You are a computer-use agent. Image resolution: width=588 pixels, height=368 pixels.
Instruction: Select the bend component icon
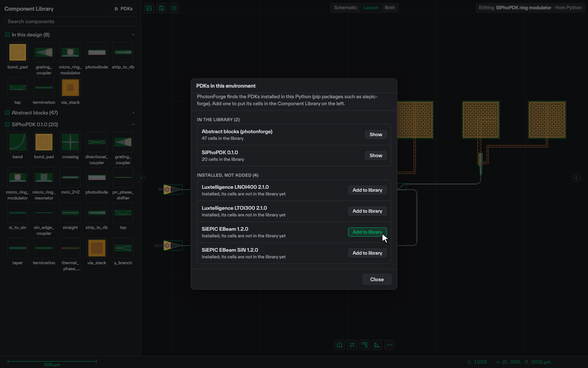(18, 142)
